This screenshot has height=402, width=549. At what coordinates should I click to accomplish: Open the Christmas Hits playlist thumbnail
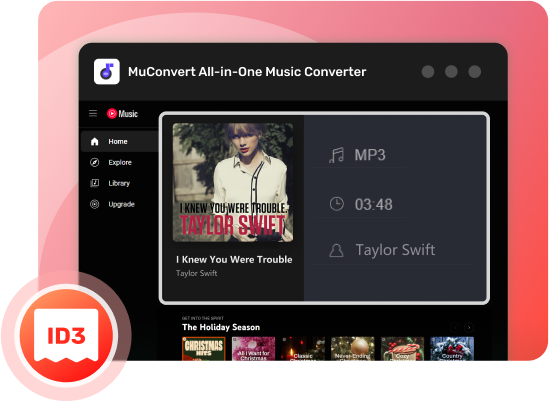204,348
